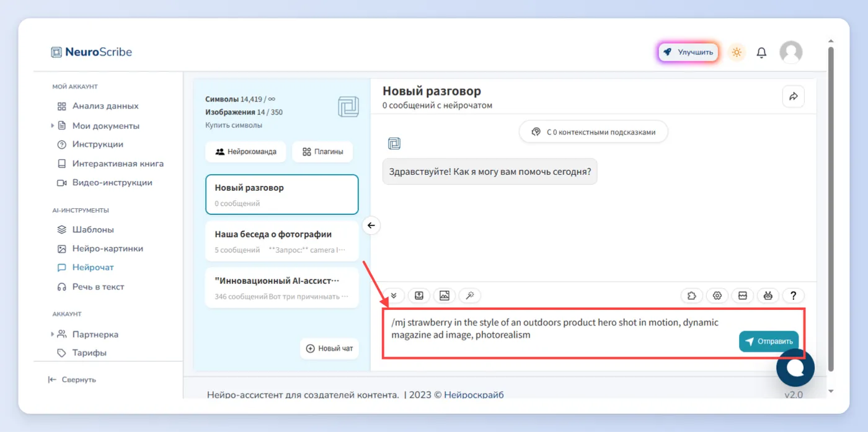This screenshot has width=868, height=432.
Task: Go to Шаблоны in the sidebar
Action: [x=86, y=229]
